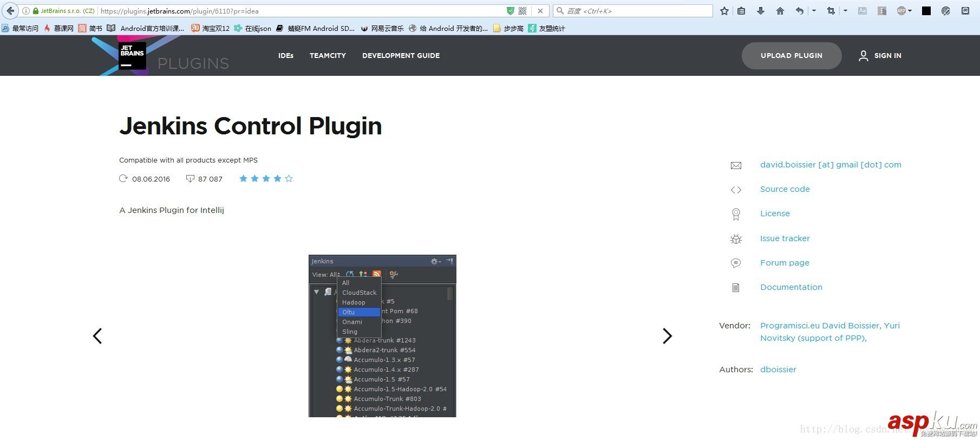Click the david.boissier email link
This screenshot has width=980, height=440.
click(x=831, y=165)
